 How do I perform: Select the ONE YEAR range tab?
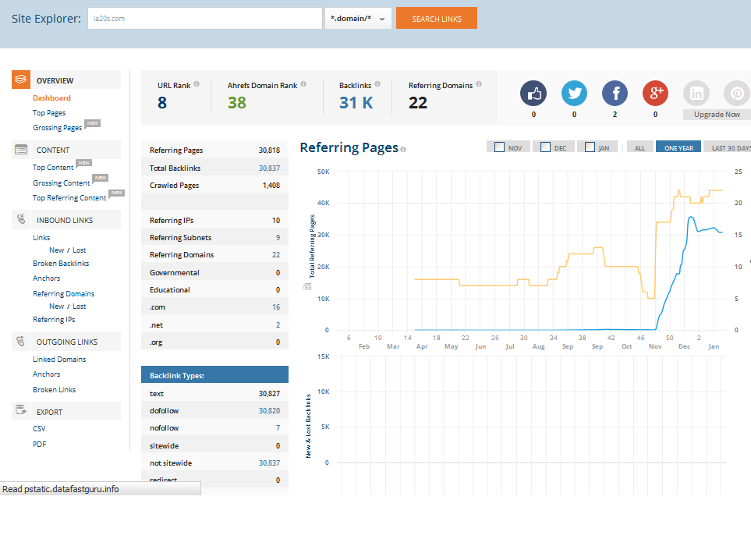click(678, 147)
